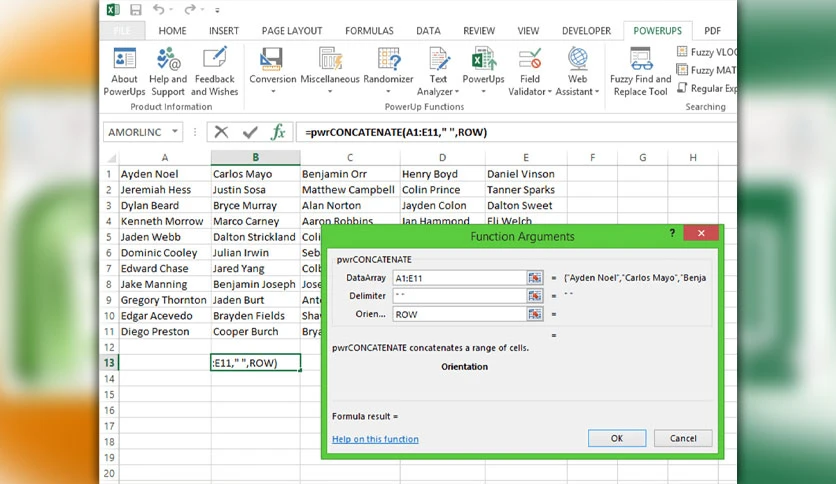Switch to the INSERT ribbon tab
This screenshot has width=836, height=484.
pyautogui.click(x=224, y=31)
